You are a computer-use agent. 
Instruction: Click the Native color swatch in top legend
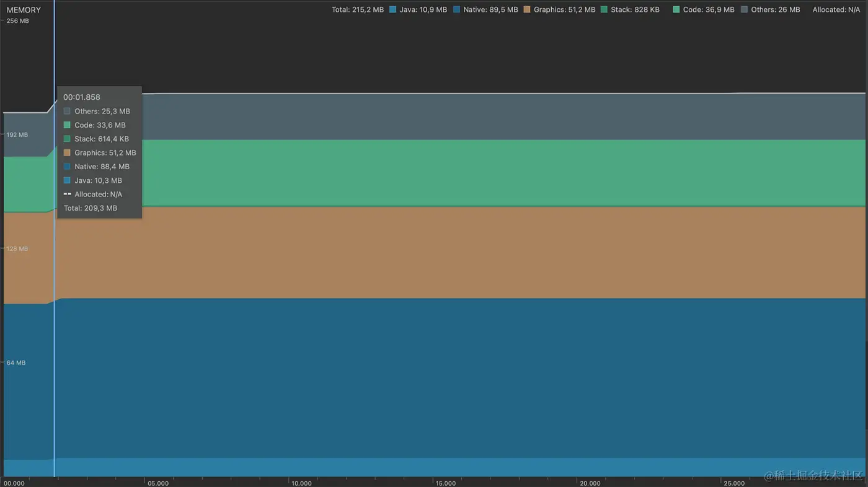[x=456, y=10]
